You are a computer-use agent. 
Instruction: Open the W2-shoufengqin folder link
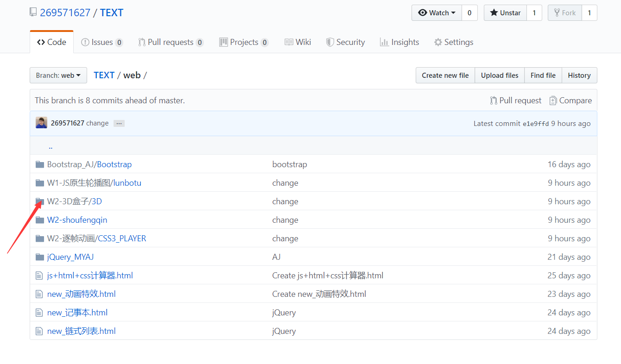click(77, 220)
